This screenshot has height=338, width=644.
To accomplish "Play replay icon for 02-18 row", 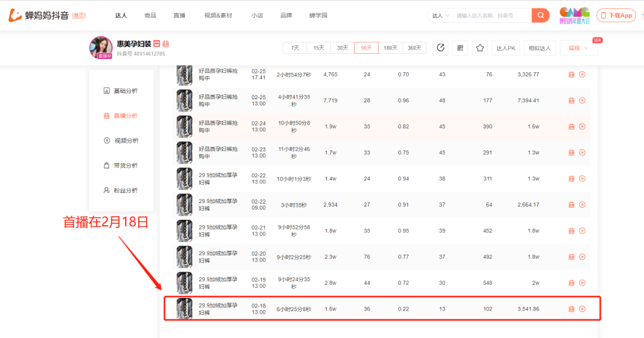I will 583,309.
